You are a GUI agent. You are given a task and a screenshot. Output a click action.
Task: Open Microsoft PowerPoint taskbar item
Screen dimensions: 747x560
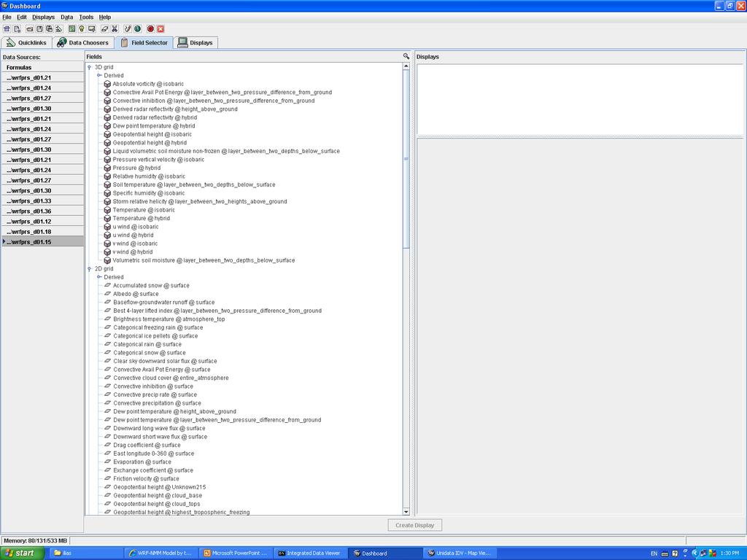point(235,553)
